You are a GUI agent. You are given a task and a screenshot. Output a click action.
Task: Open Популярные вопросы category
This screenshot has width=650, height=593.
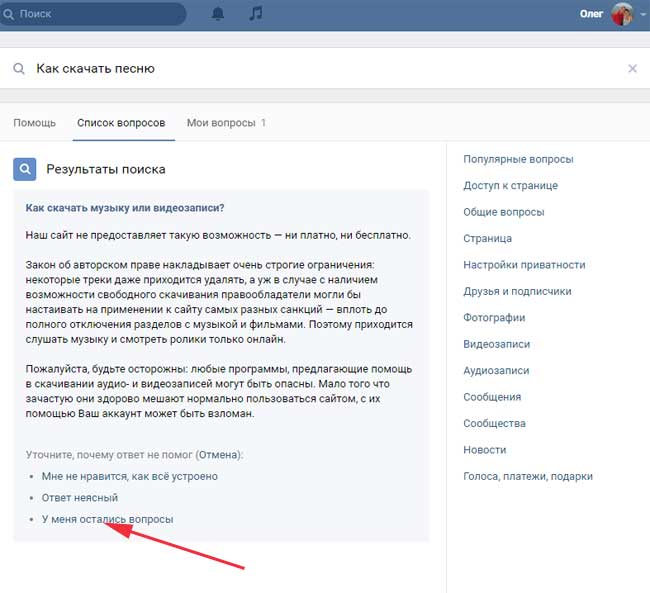point(518,159)
